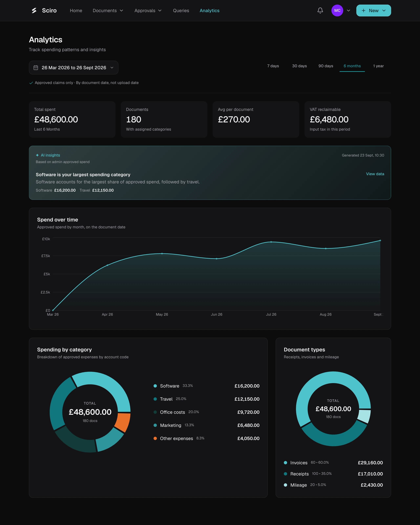
Task: Click the Travel legend dot
Action: [155, 399]
